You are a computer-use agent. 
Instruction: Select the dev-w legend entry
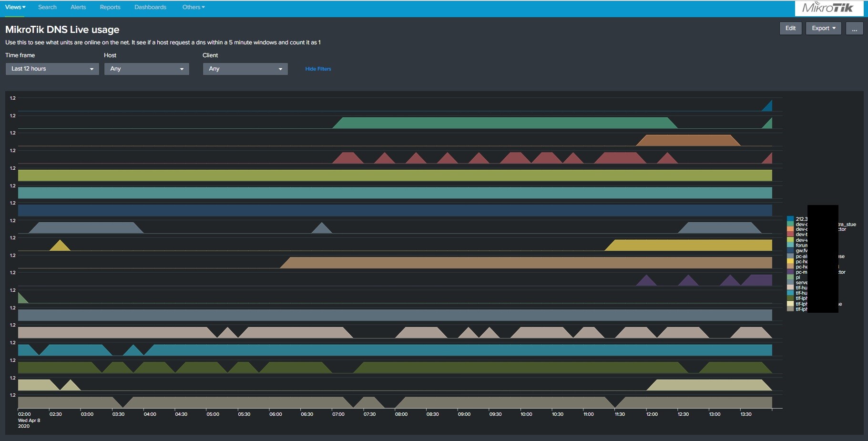click(797, 240)
